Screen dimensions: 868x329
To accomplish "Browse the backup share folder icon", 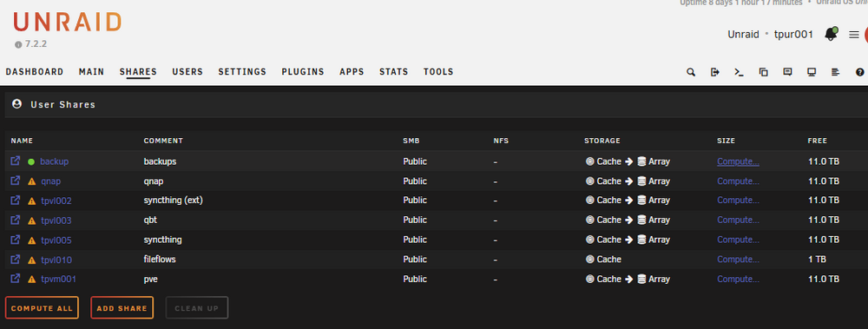I will [16, 161].
